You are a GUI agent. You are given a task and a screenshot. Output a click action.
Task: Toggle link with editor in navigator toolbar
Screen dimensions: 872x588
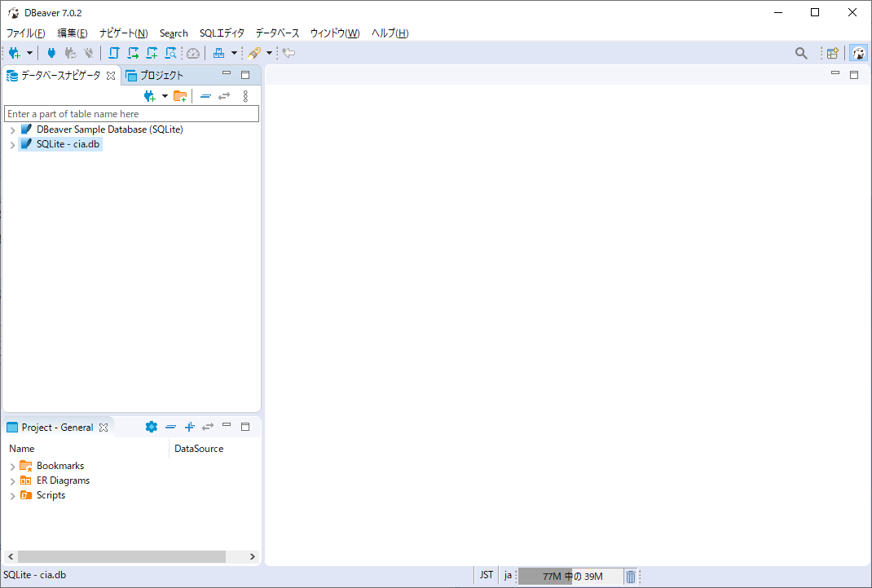click(x=224, y=96)
